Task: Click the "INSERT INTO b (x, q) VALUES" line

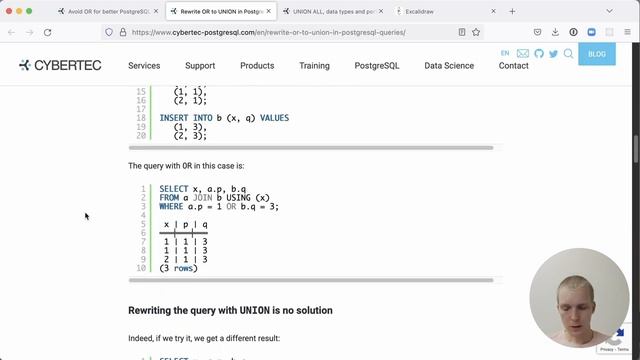Action: [x=224, y=118]
